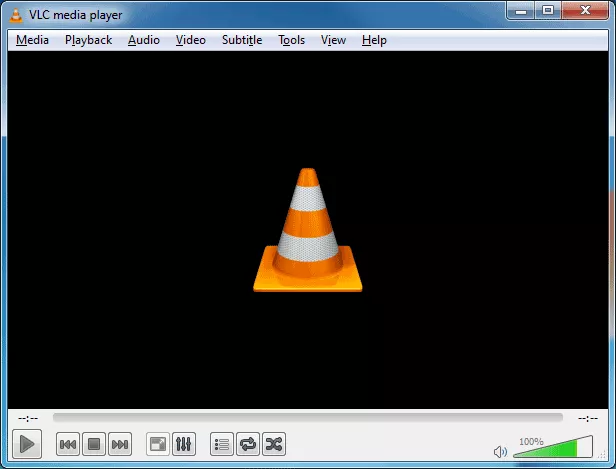Open the Playback menu
The image size is (616, 469).
88,40
